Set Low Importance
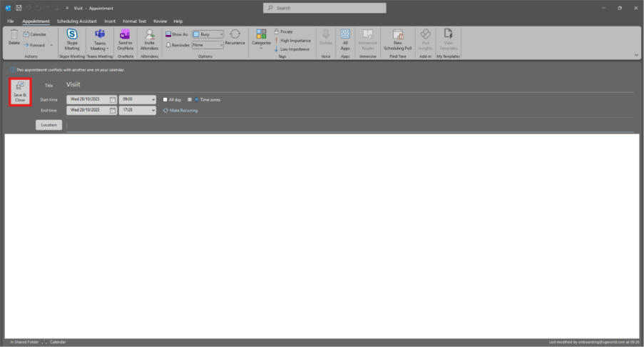Image resolution: width=644 pixels, height=347 pixels. [292, 49]
